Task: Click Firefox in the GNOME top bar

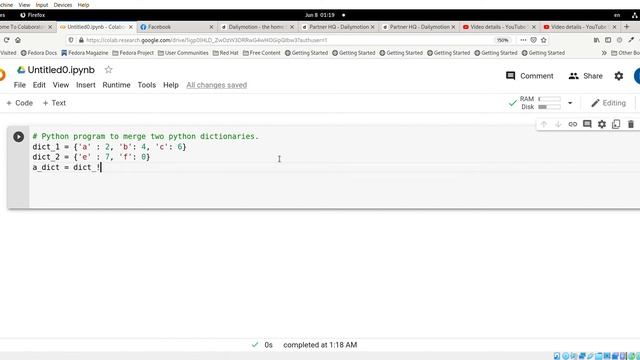Action: click(33, 15)
